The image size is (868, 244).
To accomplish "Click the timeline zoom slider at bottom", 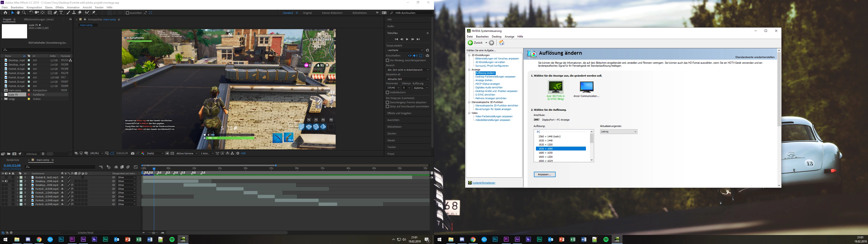I will (x=153, y=233).
